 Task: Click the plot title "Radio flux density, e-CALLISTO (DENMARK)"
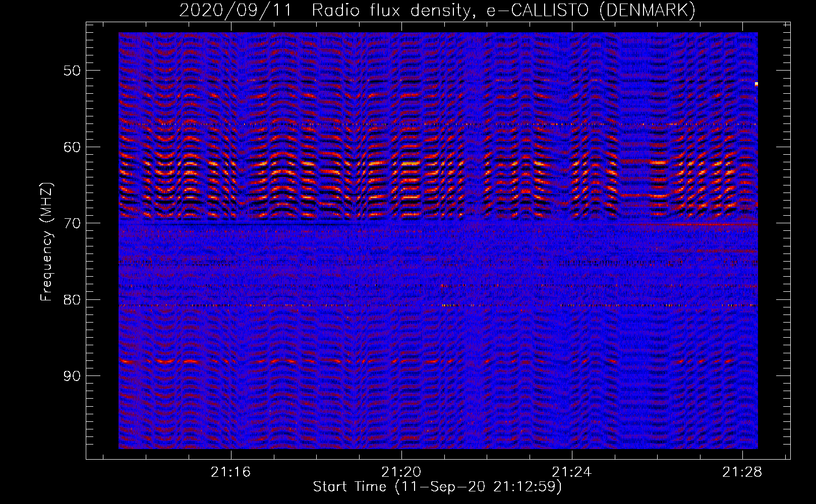[x=503, y=10]
